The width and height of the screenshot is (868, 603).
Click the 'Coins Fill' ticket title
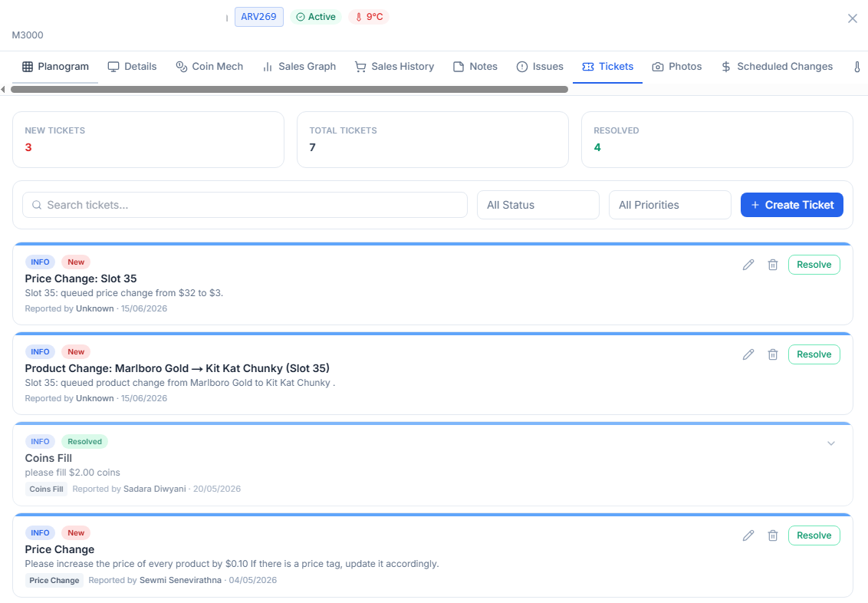(x=48, y=458)
